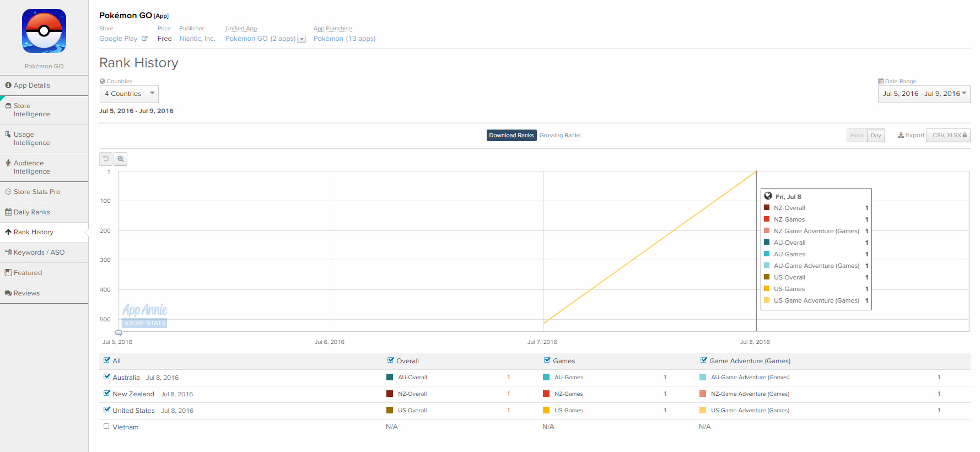980x452 pixels.
Task: Click the AU-Overall teal color swatch
Action: point(390,377)
